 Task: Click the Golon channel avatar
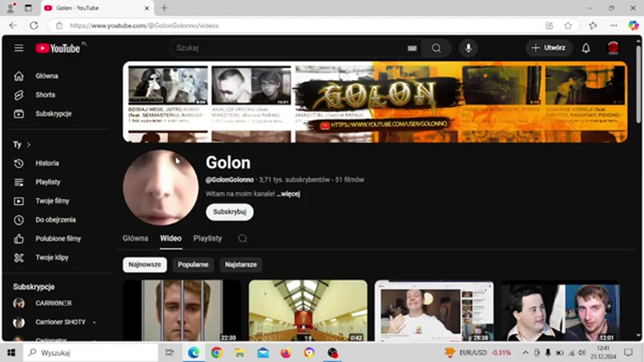click(160, 188)
